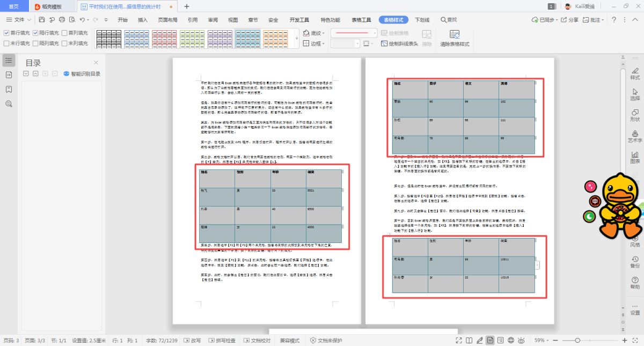Click the question mark help icon in ribbon
Screen dimensions: 644x346
pyautogui.click(x=613, y=20)
